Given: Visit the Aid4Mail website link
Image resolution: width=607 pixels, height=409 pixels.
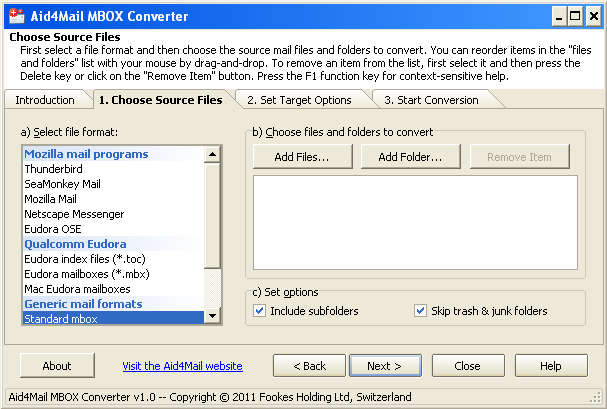Looking at the screenshot, I should pyautogui.click(x=182, y=366).
